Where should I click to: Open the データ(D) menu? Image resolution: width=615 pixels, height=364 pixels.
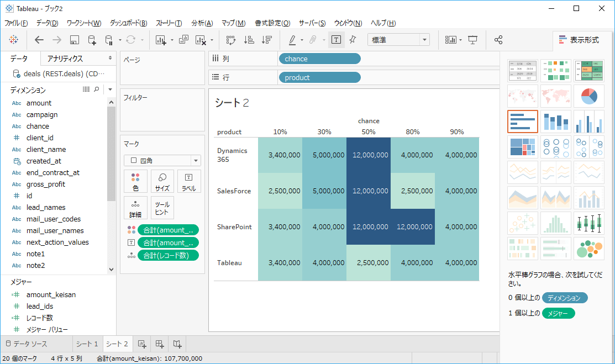coord(47,23)
